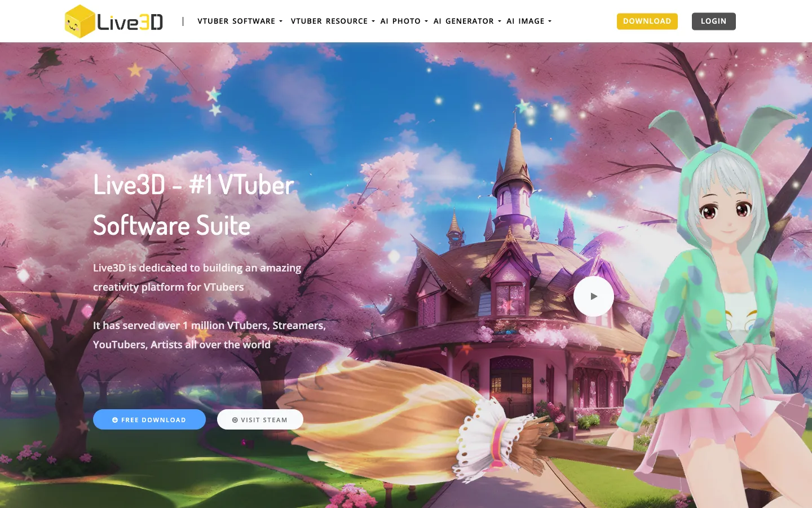Open the VTuber Software menu
812x508 pixels.
[x=240, y=21]
